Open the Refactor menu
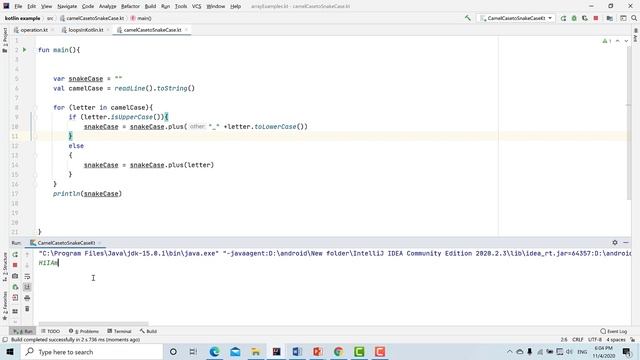The image size is (640, 360). click(130, 6)
